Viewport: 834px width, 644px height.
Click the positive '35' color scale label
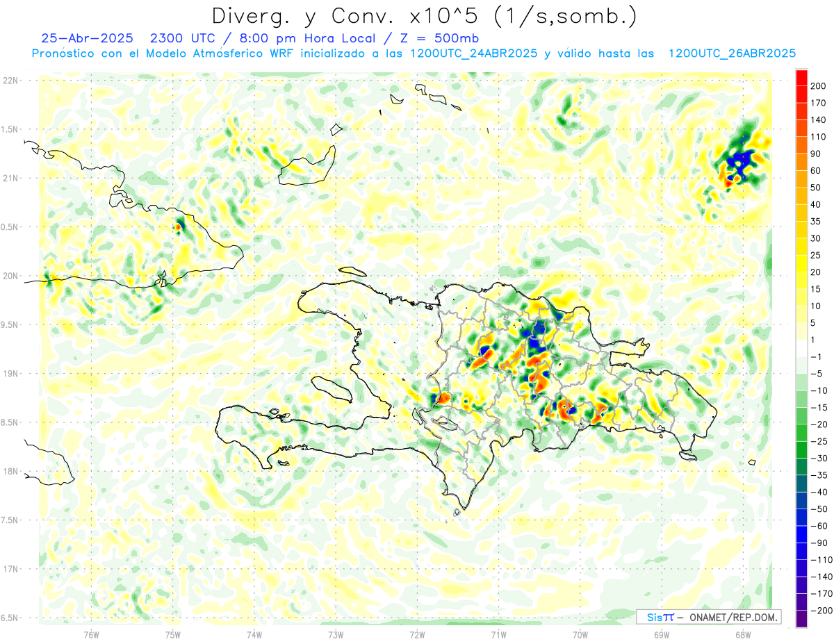[x=817, y=221]
